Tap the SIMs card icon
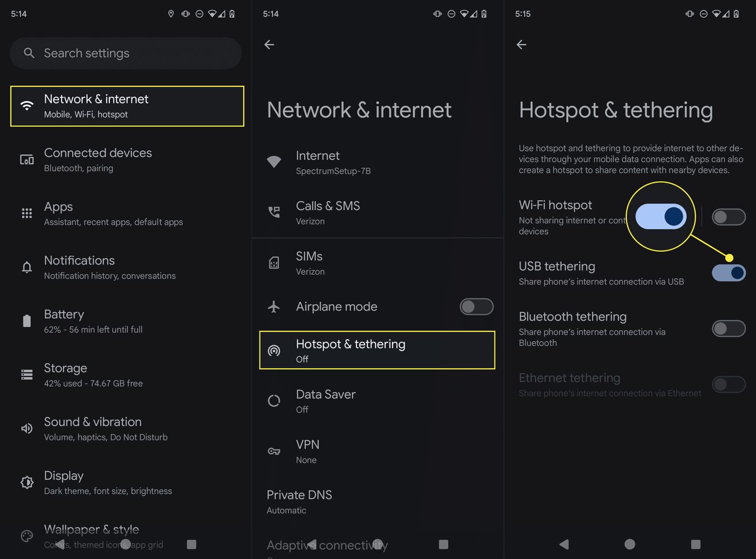This screenshot has width=756, height=559. [x=274, y=263]
